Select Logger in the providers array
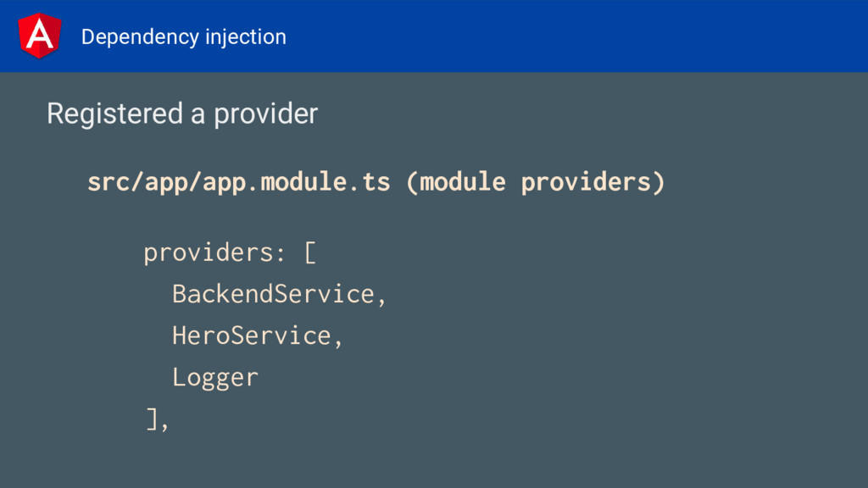Image resolution: width=868 pixels, height=488 pixels. pyautogui.click(x=215, y=377)
